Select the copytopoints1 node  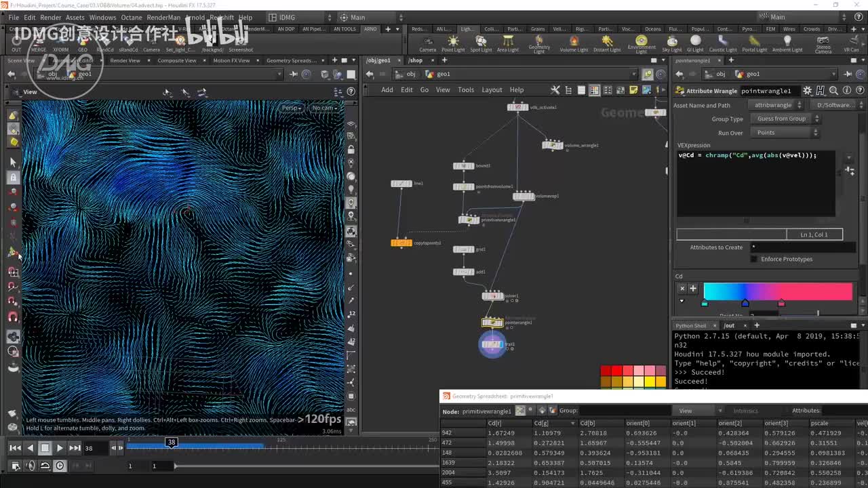point(401,243)
